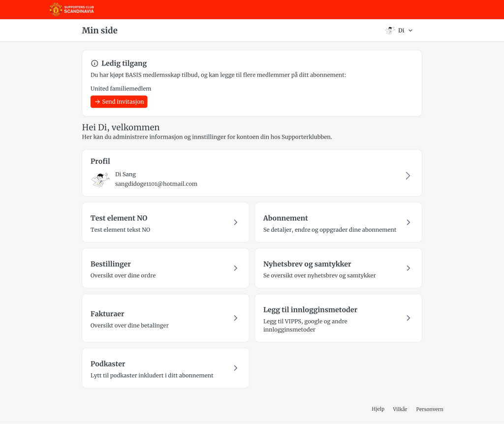The width and height of the screenshot is (504, 424).
Task: Open the Nyhetsbrev og samtykker chevron
Action: (408, 268)
